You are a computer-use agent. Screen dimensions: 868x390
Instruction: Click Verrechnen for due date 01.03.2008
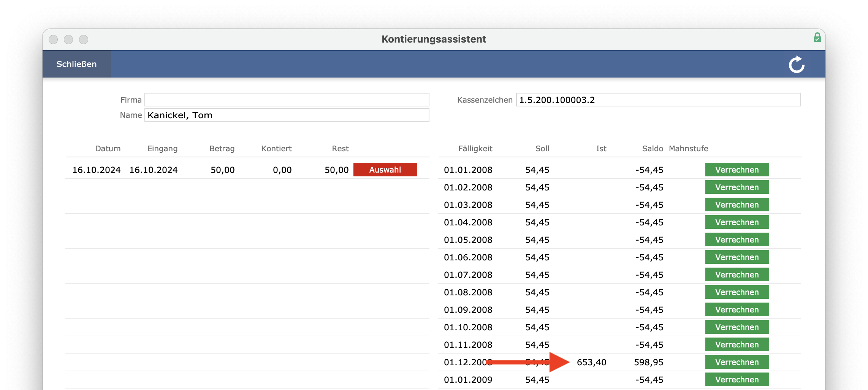point(737,205)
